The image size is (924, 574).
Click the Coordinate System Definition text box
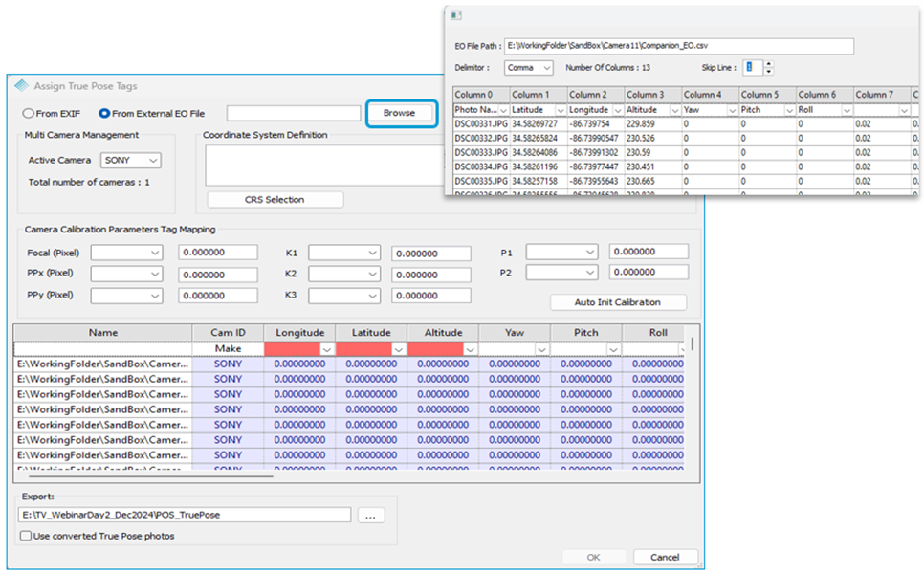coord(324,166)
